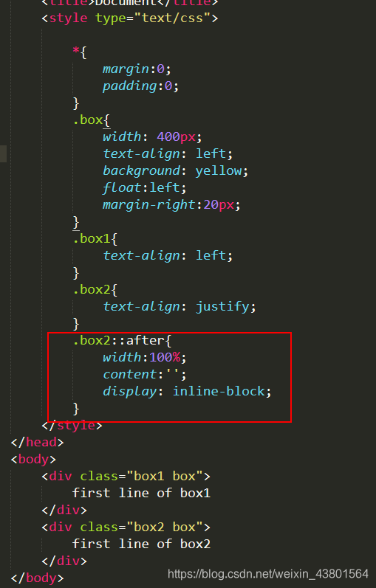376x588 pixels.
Task: Click the .box1{ selector line
Action: coord(95,239)
